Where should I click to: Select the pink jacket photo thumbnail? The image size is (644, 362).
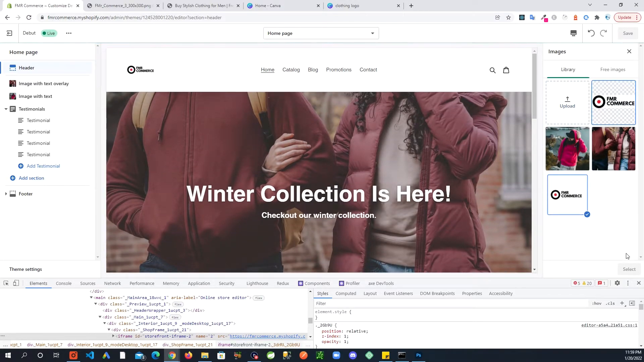(x=568, y=148)
